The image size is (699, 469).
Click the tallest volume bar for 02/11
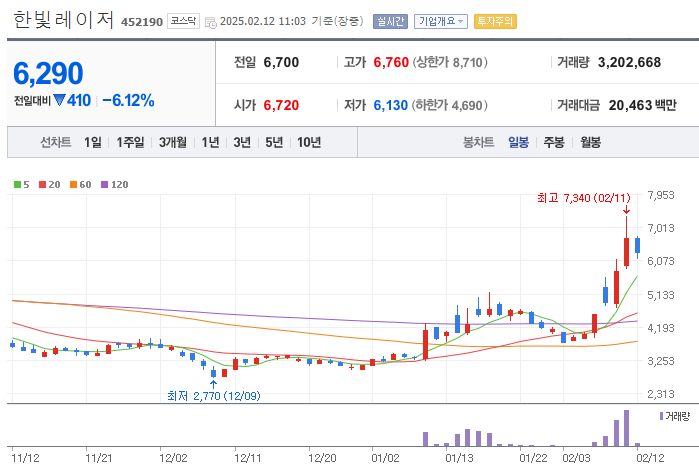pos(626,428)
